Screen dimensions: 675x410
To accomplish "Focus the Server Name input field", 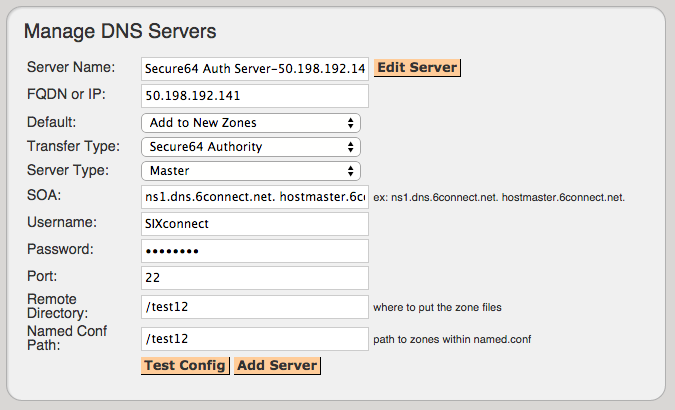I will coord(255,69).
